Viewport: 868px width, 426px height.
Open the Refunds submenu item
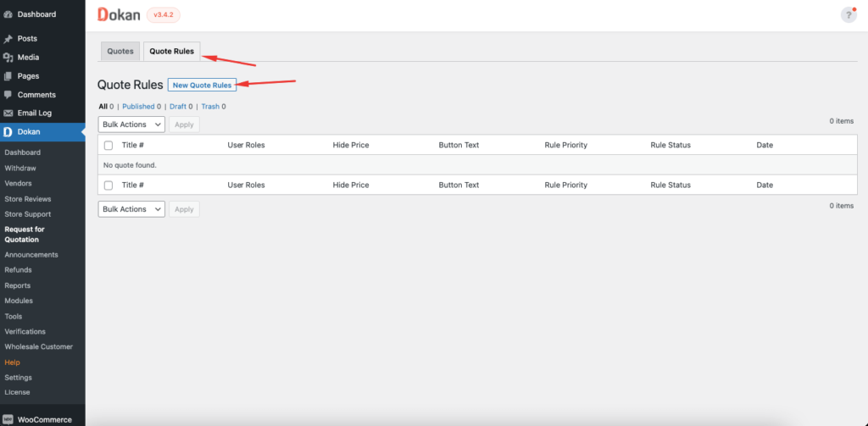coord(19,270)
